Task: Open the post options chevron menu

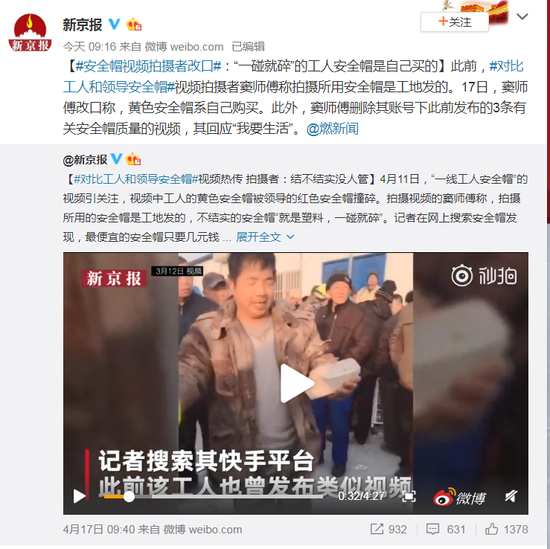Action: tap(522, 16)
